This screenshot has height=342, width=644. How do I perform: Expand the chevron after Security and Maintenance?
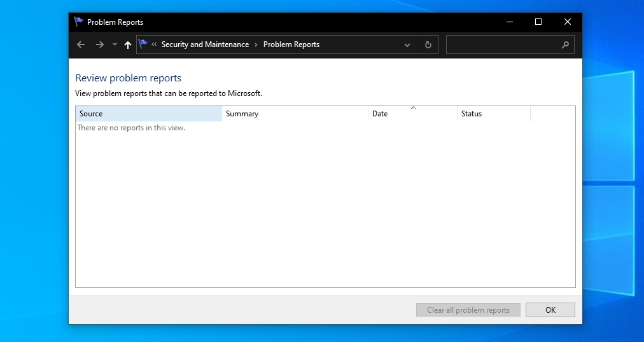click(256, 44)
